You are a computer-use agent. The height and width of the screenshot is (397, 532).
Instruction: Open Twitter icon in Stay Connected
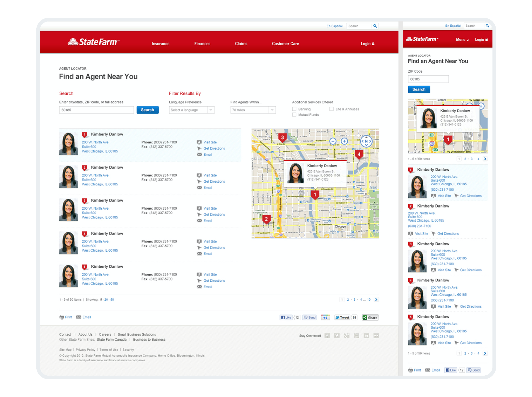click(337, 336)
